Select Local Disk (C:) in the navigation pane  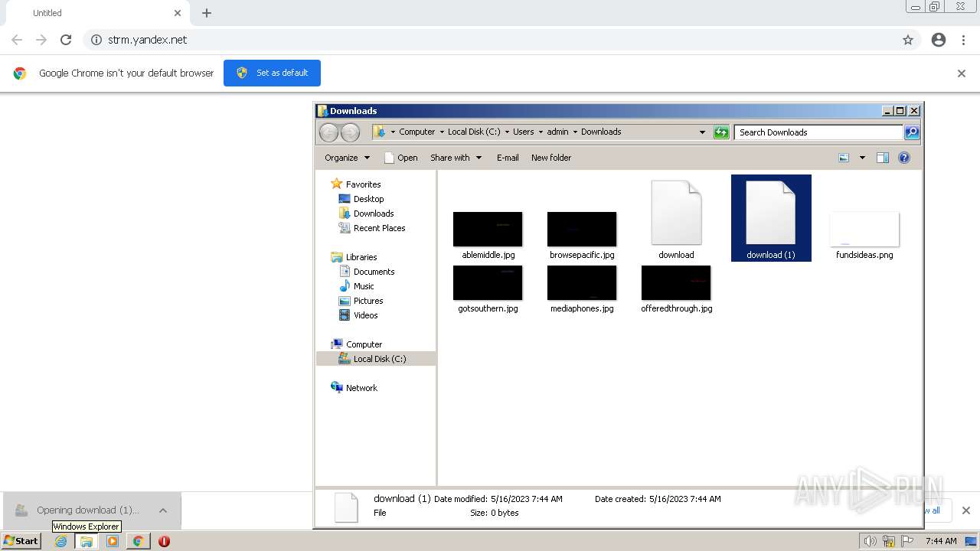(x=376, y=359)
